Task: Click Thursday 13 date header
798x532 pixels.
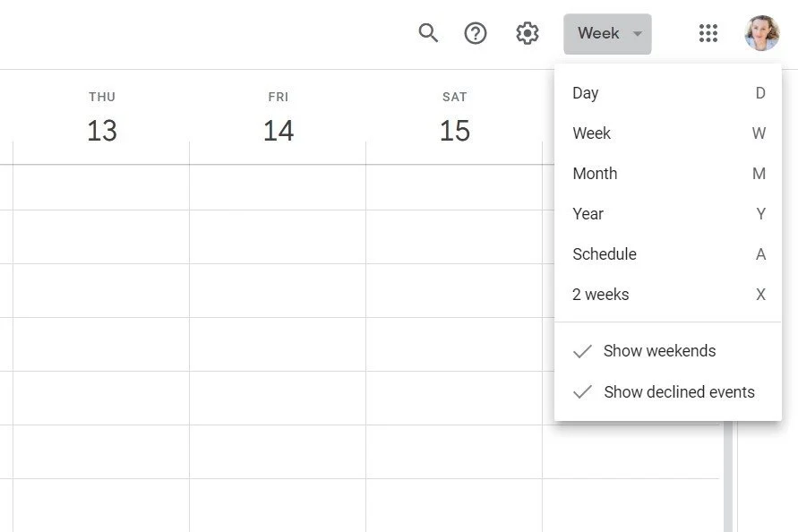Action: (102, 131)
